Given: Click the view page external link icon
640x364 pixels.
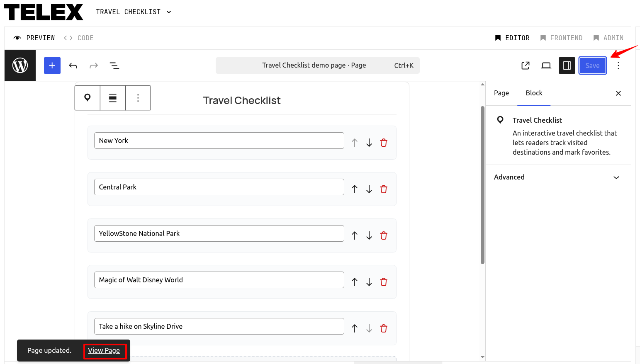Looking at the screenshot, I should tap(525, 66).
